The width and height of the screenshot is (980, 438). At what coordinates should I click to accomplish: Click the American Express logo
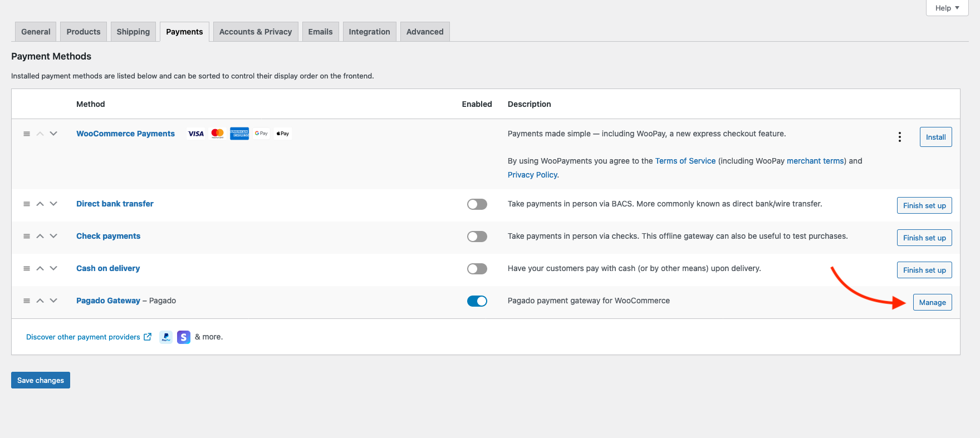tap(239, 134)
